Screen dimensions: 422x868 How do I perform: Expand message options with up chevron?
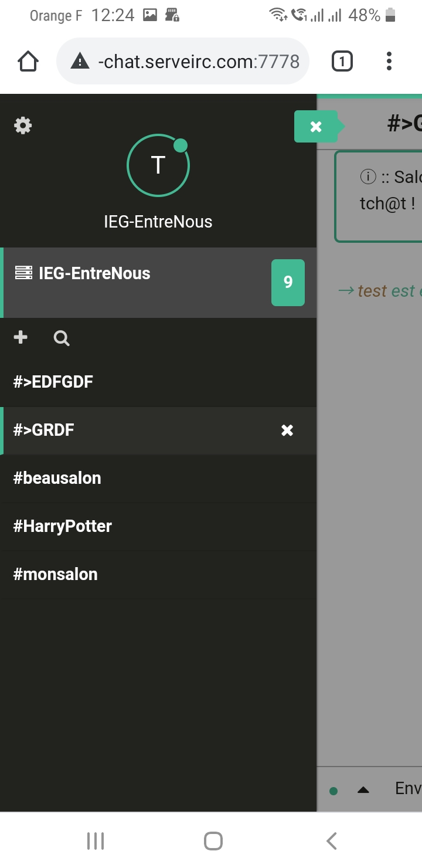click(363, 790)
